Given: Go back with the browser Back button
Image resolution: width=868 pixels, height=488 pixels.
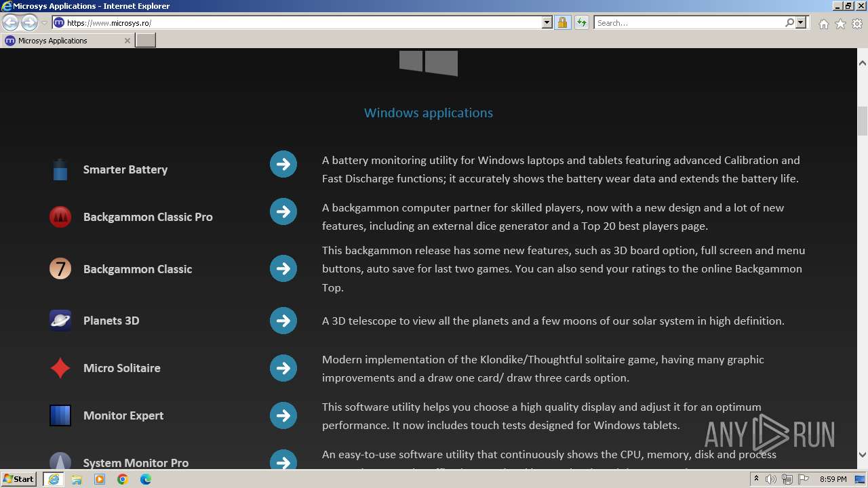Looking at the screenshot, I should 11,22.
